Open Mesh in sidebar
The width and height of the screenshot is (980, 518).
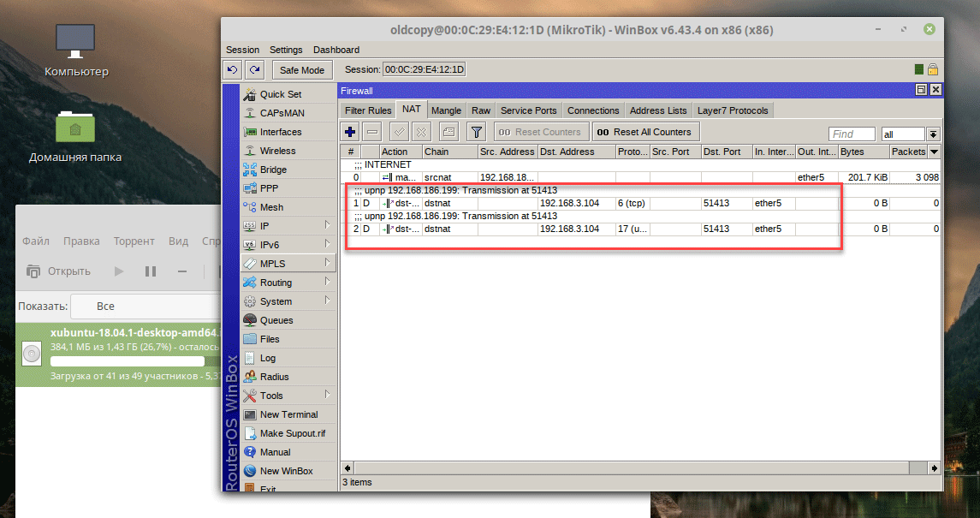[x=288, y=207]
